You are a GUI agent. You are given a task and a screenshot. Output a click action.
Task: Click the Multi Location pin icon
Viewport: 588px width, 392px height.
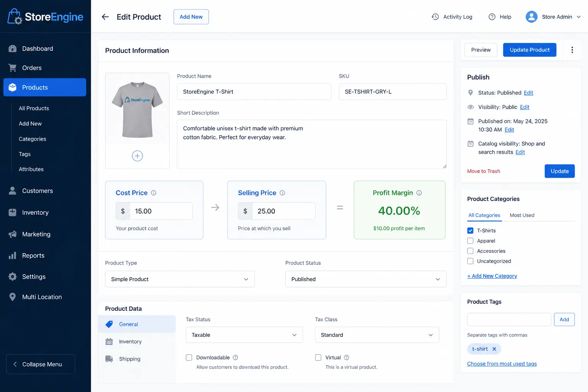[x=13, y=297]
